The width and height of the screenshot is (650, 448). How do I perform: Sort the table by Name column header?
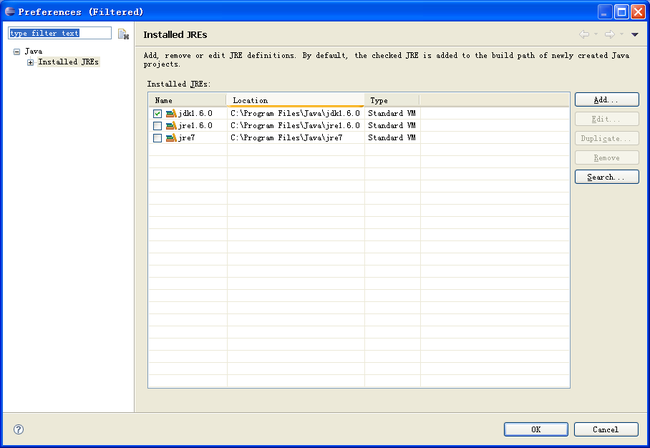pos(187,100)
